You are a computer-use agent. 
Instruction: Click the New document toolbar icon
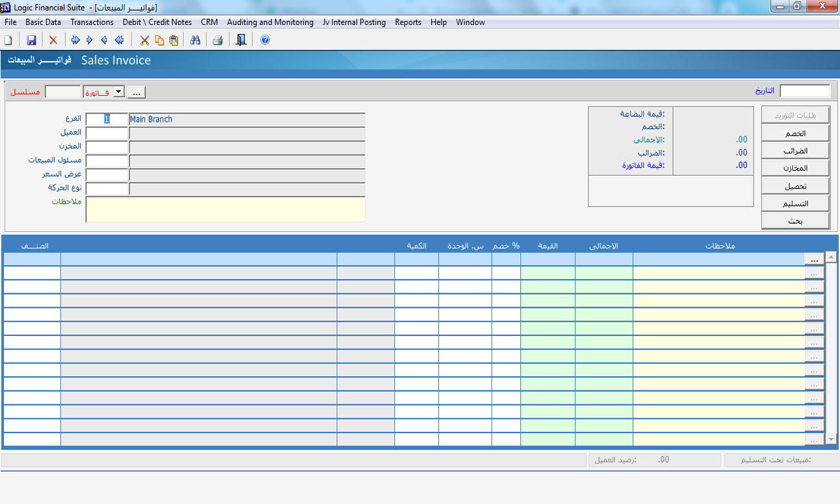coord(9,41)
